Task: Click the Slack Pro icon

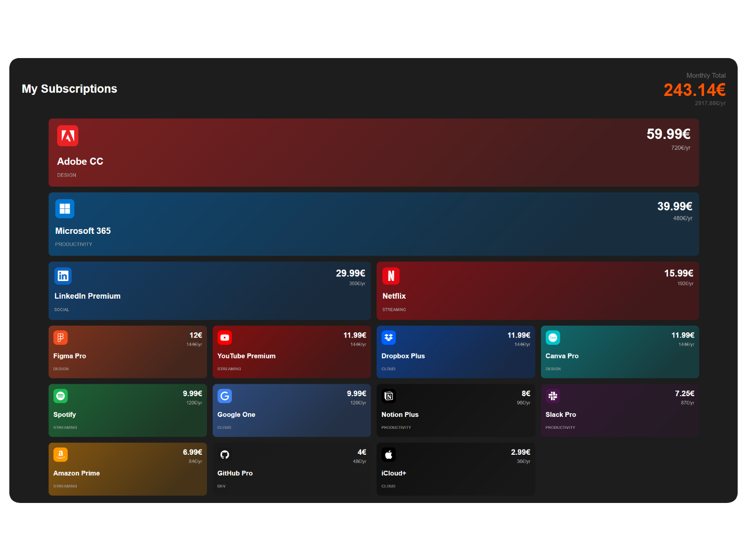Action: tap(553, 396)
